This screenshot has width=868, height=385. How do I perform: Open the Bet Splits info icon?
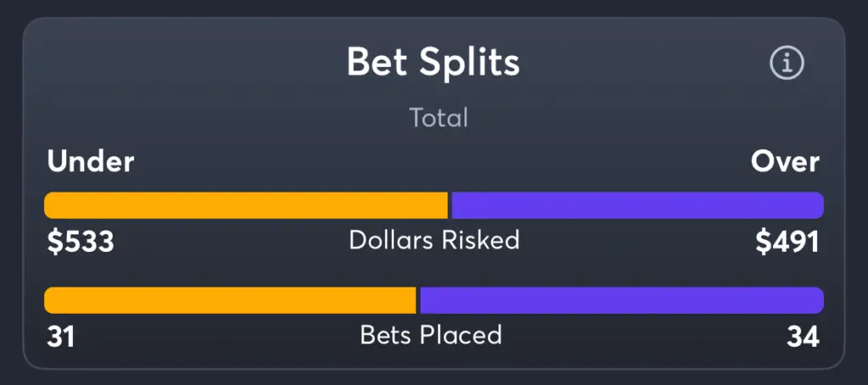(787, 63)
